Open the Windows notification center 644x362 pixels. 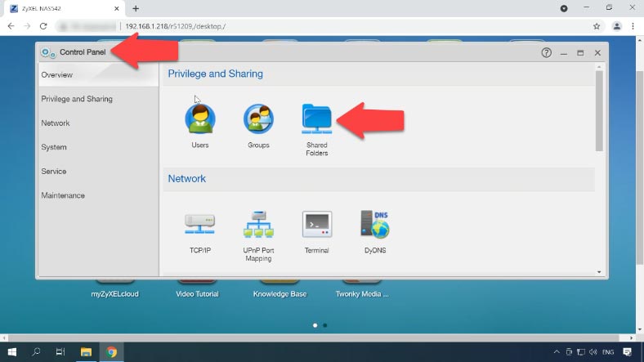(627, 351)
